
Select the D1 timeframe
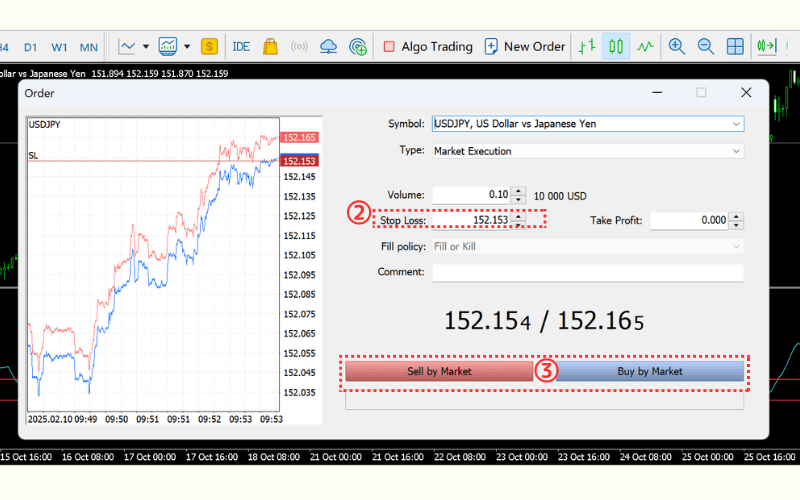coord(31,46)
